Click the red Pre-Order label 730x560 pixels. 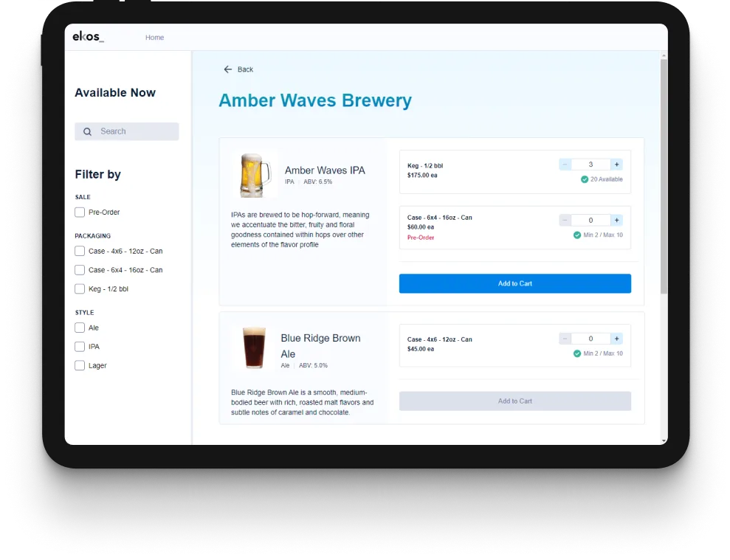(x=421, y=238)
